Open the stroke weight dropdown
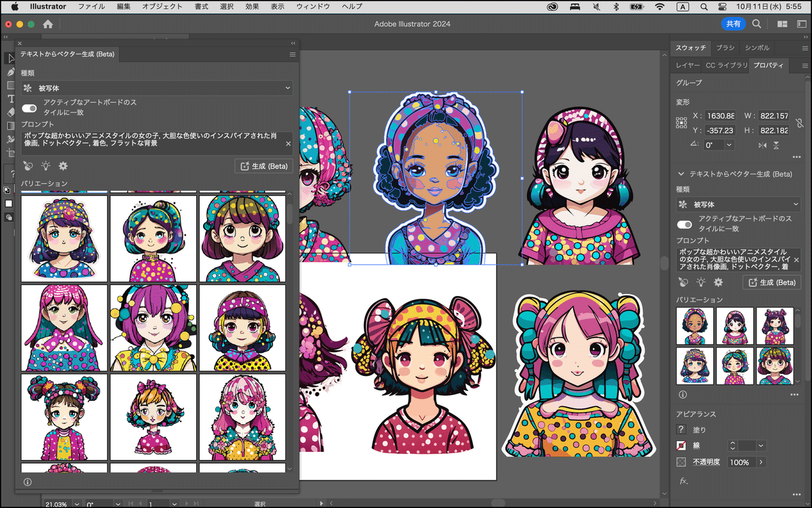 pos(761,446)
